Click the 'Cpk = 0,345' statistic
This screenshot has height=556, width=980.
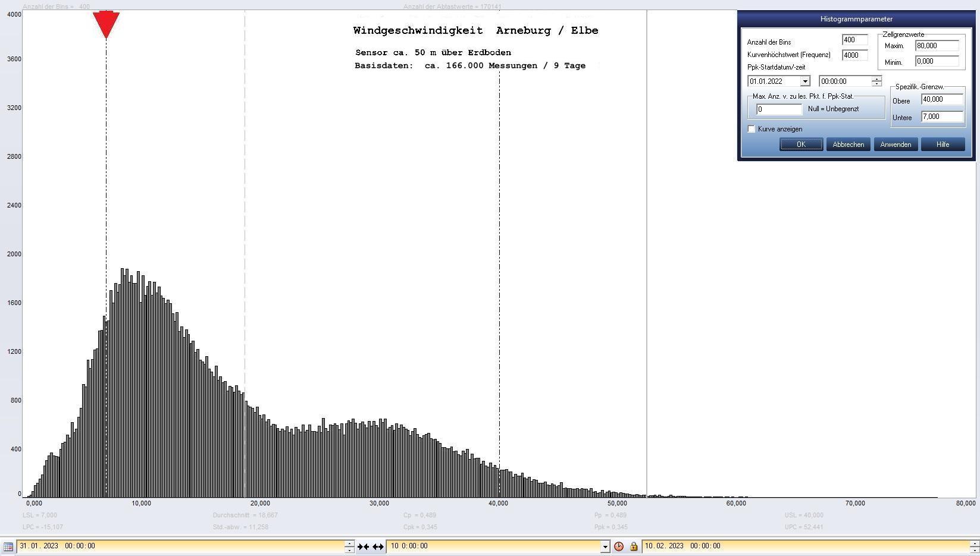[x=419, y=527]
